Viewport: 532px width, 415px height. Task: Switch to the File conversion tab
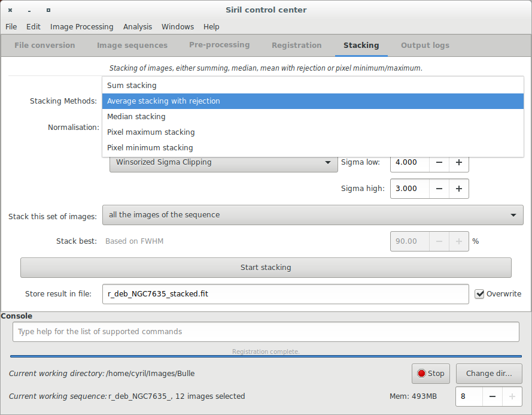(x=45, y=45)
